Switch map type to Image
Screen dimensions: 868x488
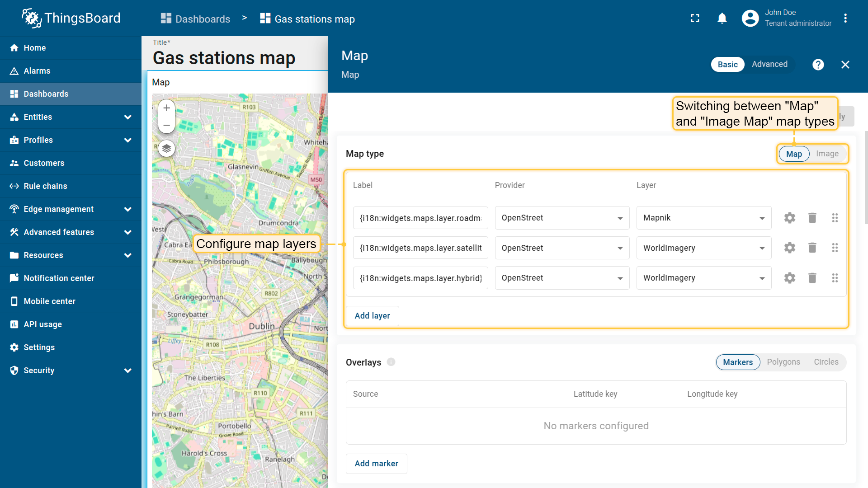pos(827,154)
